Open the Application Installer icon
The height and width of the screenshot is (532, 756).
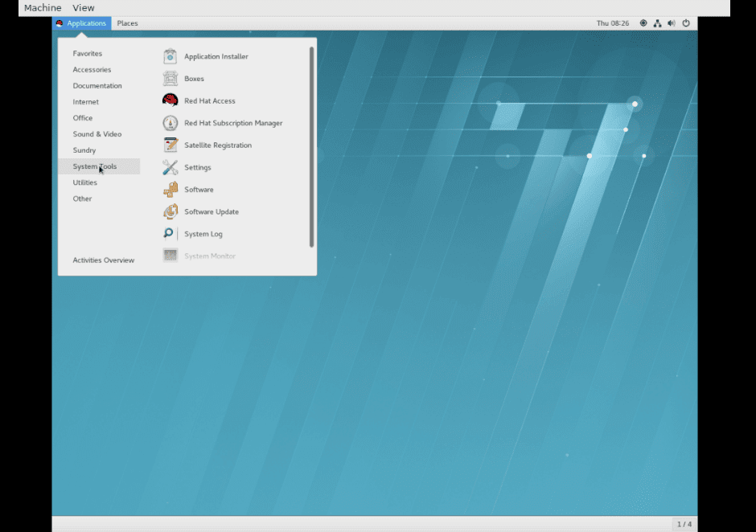(x=171, y=57)
